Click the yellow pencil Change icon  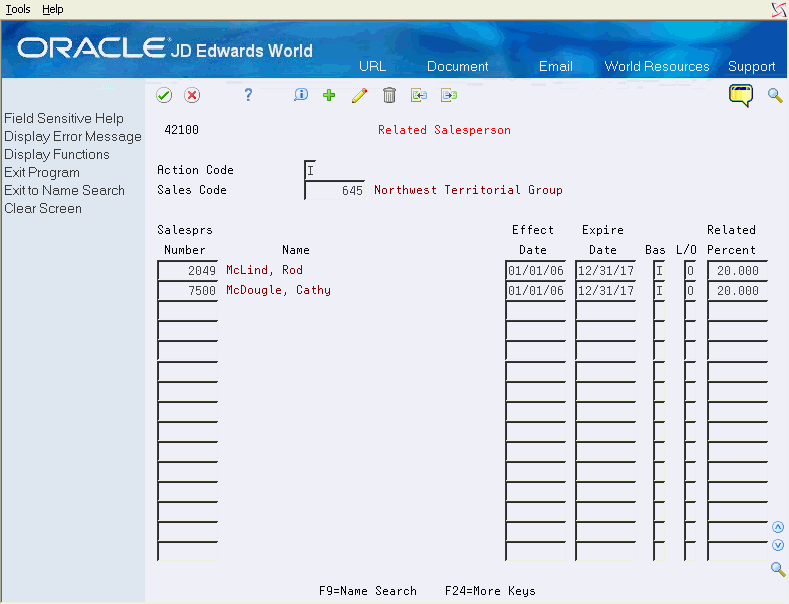pos(359,95)
